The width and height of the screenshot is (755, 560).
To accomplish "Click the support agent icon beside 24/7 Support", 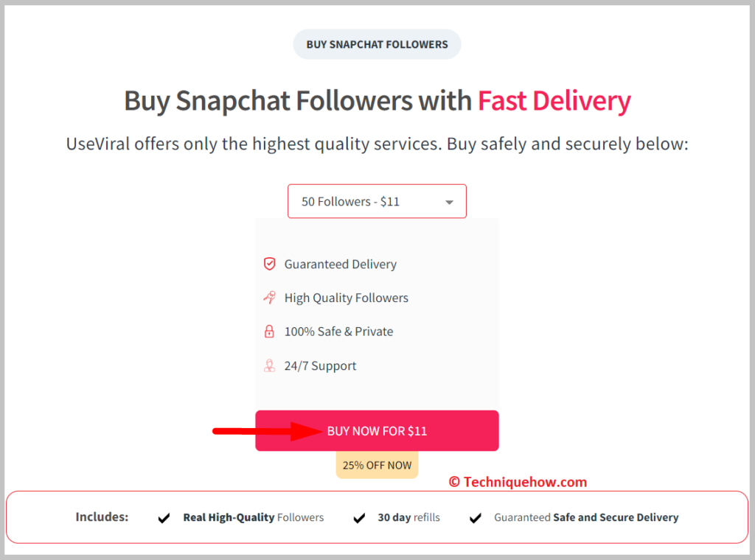I will tap(270, 365).
